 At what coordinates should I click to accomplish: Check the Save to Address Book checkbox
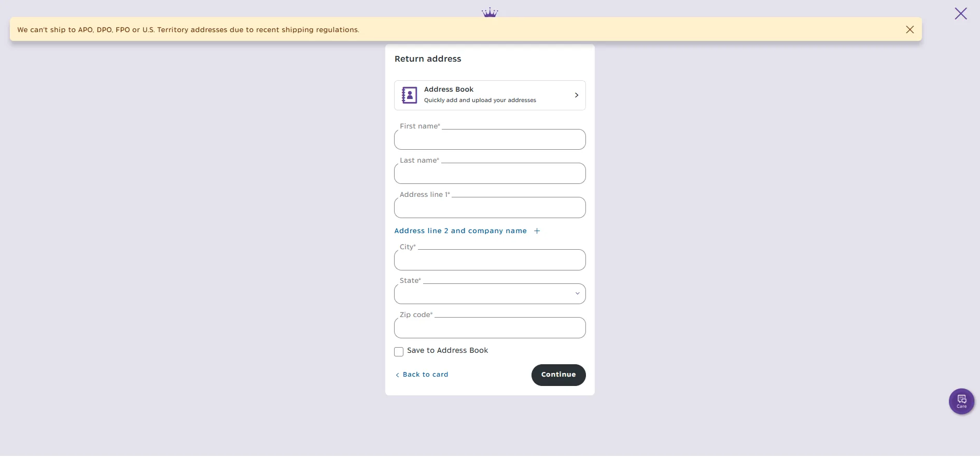click(x=399, y=352)
